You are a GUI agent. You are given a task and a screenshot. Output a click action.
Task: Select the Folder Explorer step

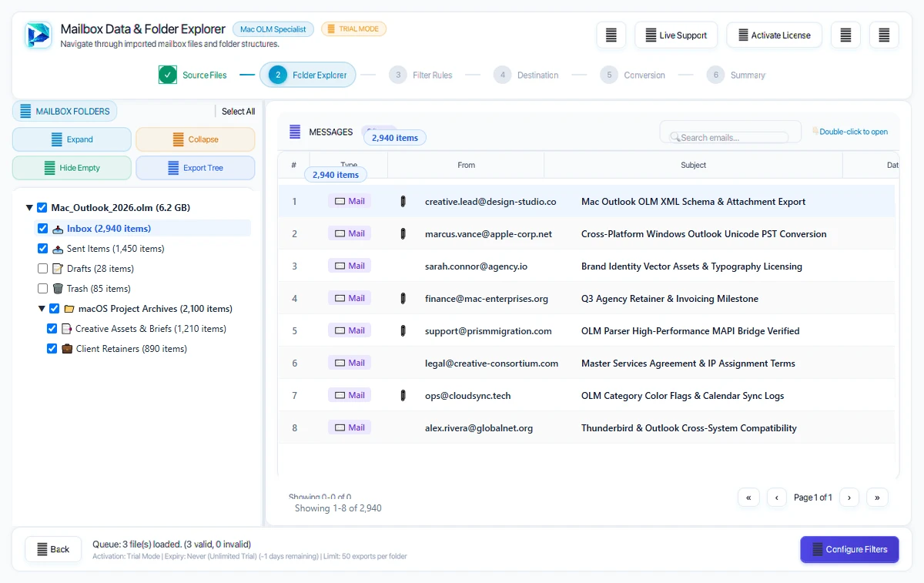click(x=308, y=75)
